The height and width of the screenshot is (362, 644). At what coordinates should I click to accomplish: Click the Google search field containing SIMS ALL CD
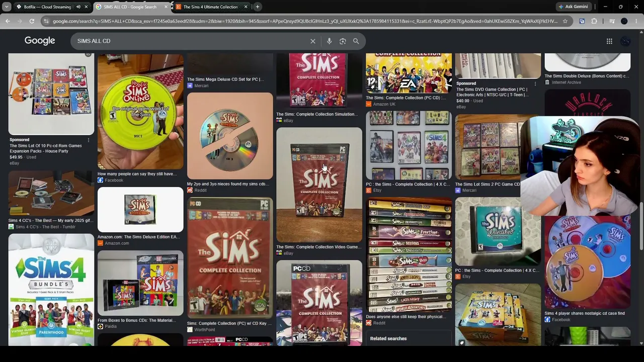point(191,41)
